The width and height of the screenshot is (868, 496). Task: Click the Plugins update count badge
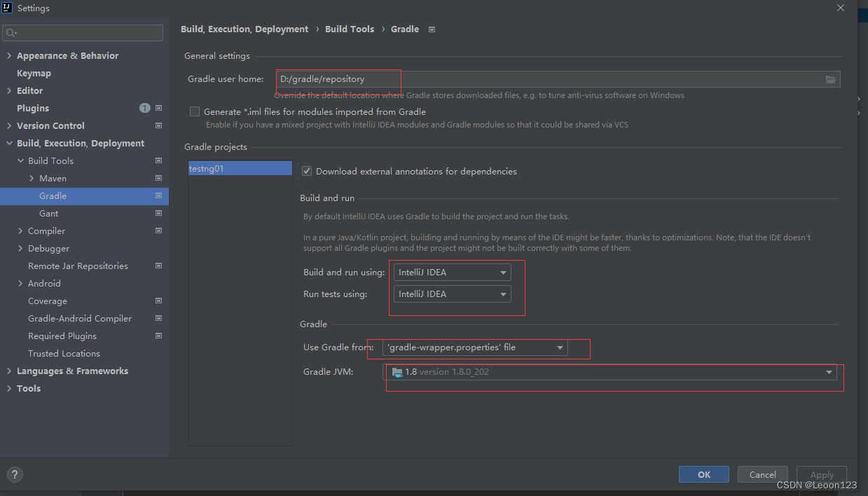click(x=144, y=108)
